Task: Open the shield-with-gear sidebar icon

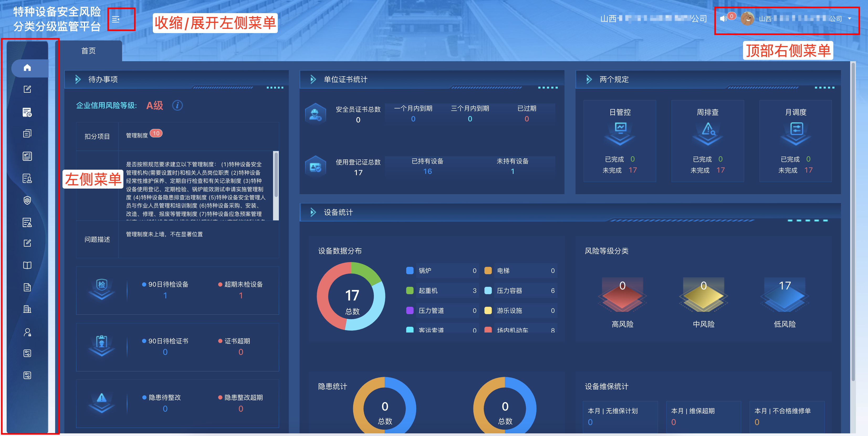Action: [27, 200]
